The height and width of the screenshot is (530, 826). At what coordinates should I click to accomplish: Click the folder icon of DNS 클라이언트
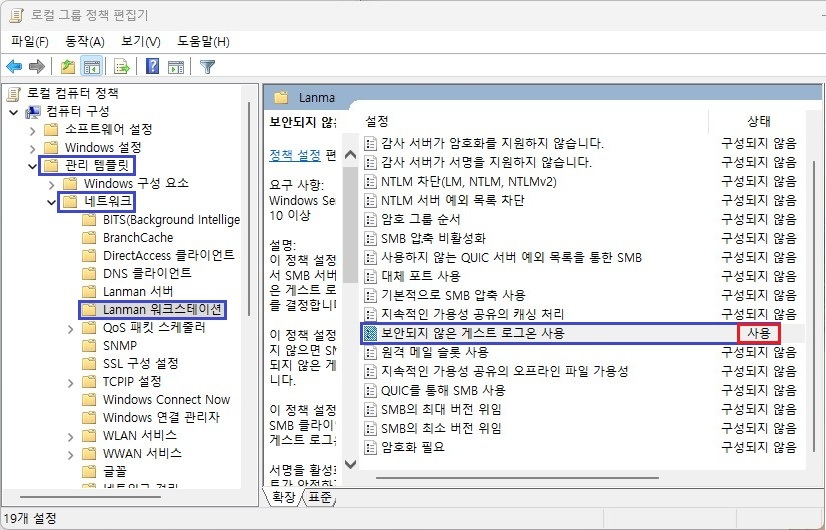click(x=89, y=273)
